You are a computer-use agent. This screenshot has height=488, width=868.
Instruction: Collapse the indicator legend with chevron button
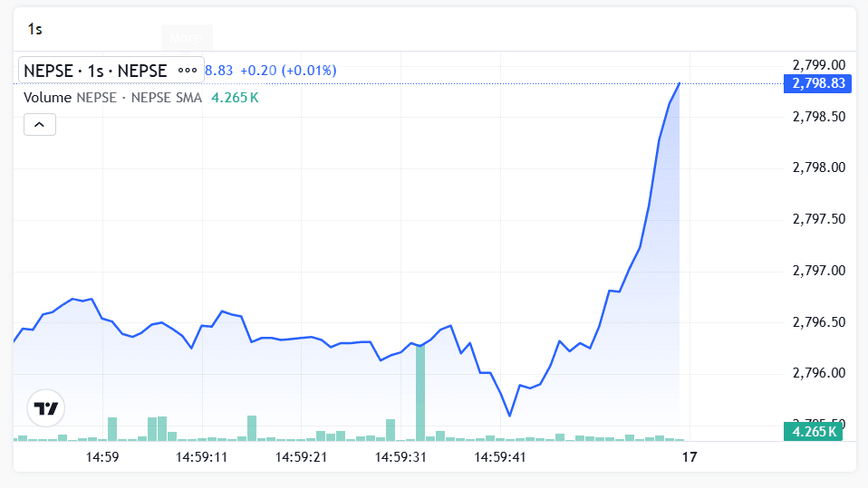click(40, 125)
